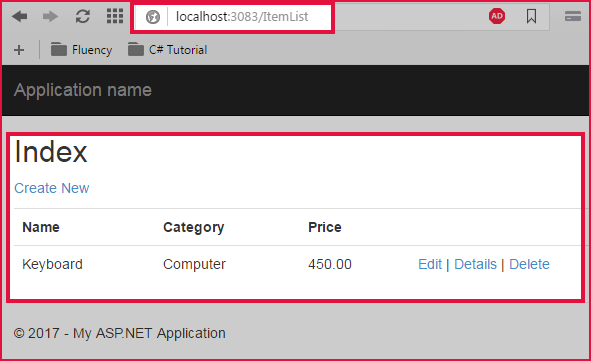Edit the Keyboard item
This screenshot has width=591, height=361.
430,264
